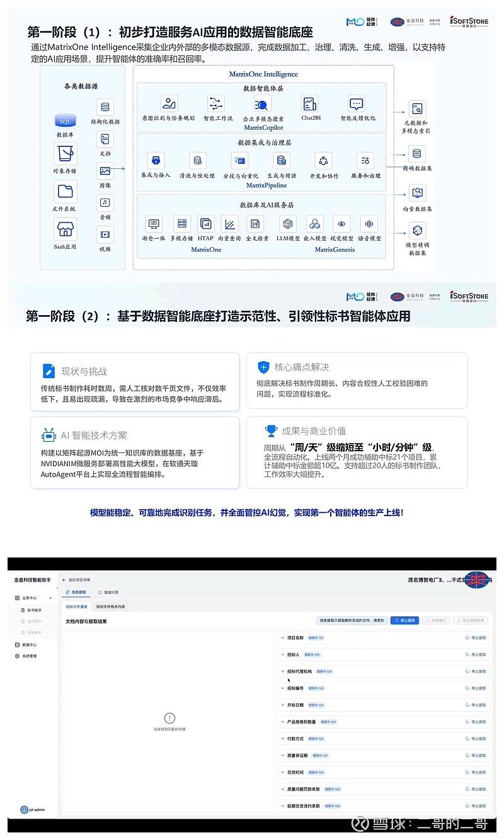The height and width of the screenshot is (840, 504).
Task: Collapse the 业务中心 menu group
Action: [50, 597]
